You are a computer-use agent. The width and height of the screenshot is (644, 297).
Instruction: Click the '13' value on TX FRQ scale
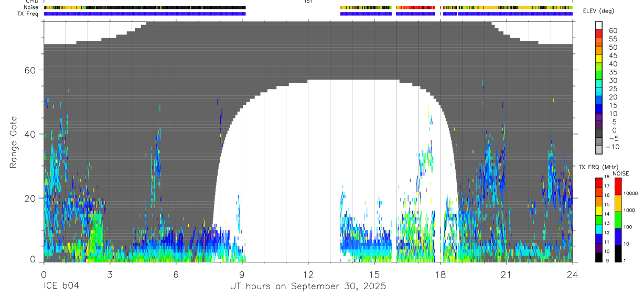tap(607, 223)
